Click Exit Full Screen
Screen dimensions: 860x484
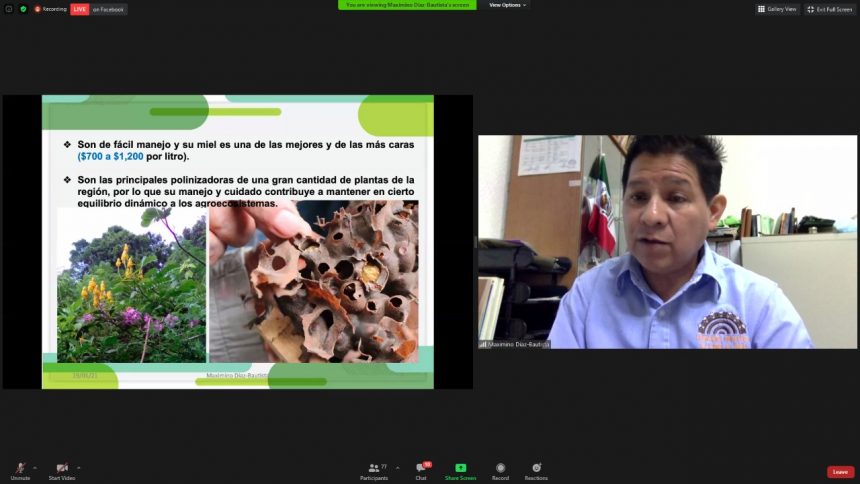pos(830,9)
